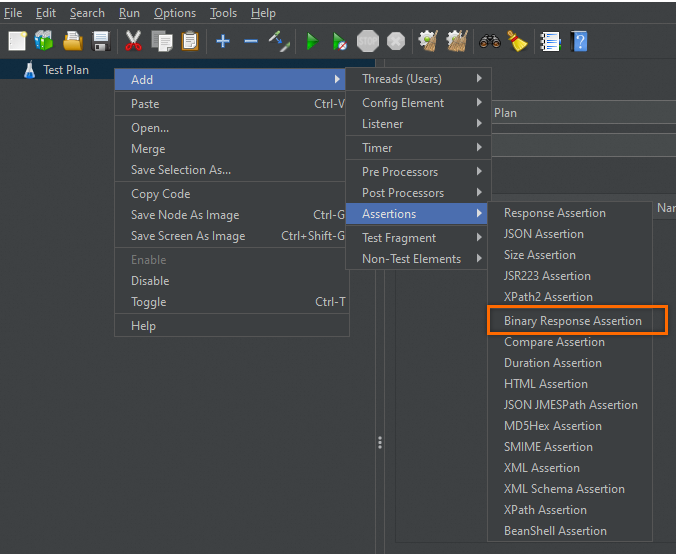Choose Copy Code from context menu
The height and width of the screenshot is (554, 676).
232,194
